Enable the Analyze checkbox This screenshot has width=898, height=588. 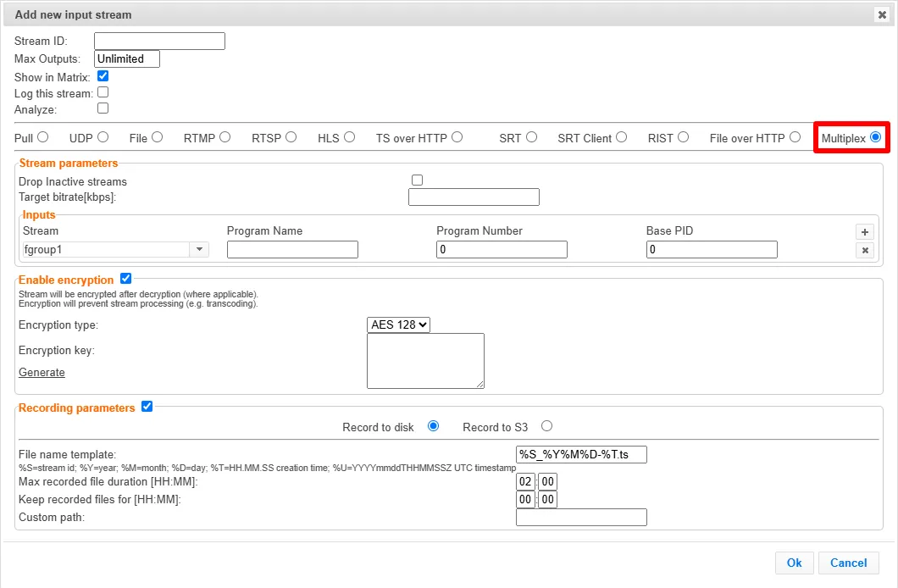[103, 108]
